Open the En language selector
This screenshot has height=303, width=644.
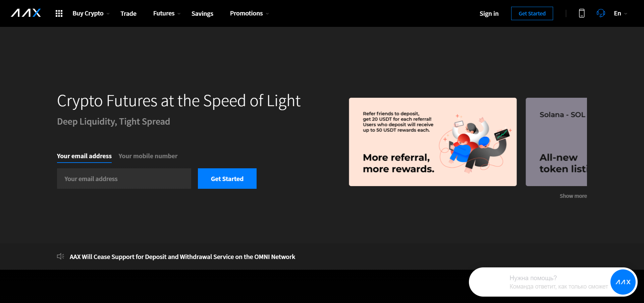coord(621,13)
